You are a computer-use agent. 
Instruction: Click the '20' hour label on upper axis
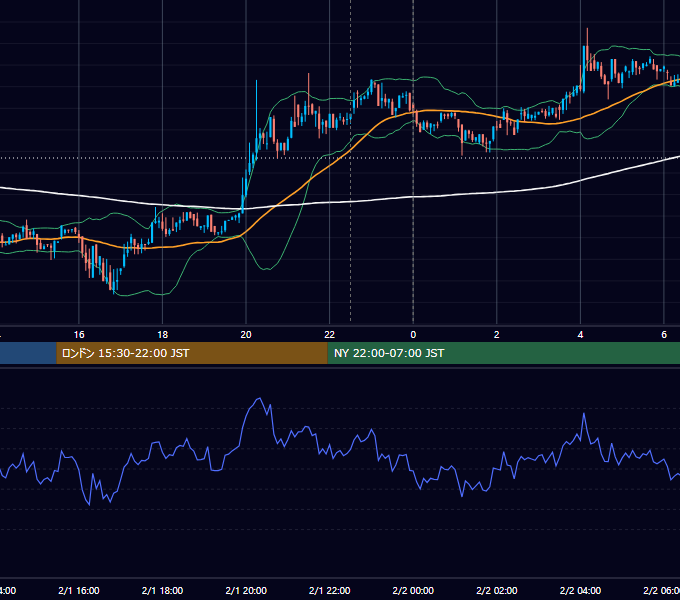tap(246, 335)
